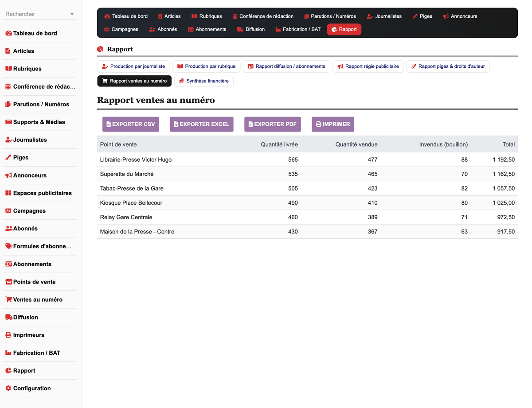The width and height of the screenshot is (532, 408).
Task: Select the active Rapport top navigation button
Action: tap(344, 29)
